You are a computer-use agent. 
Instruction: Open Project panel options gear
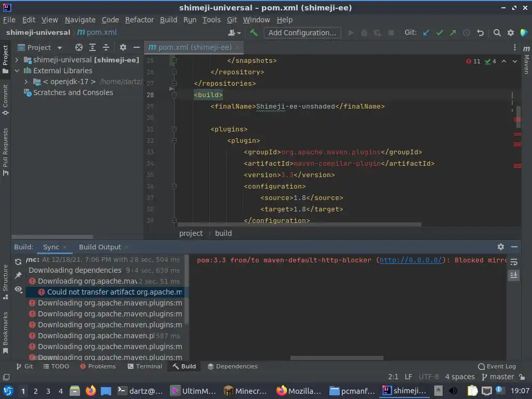[x=123, y=47]
